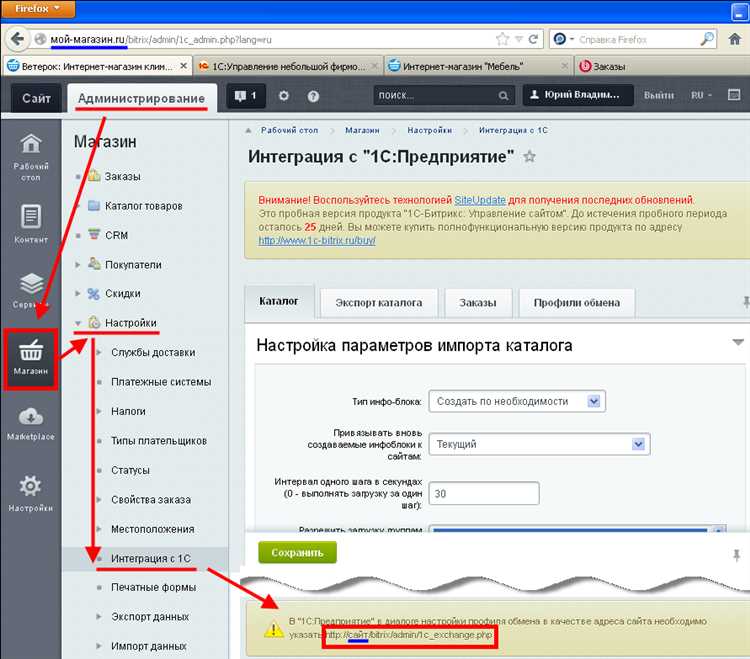Collapse the Настройки tree section
750x659 pixels.
[x=78, y=323]
